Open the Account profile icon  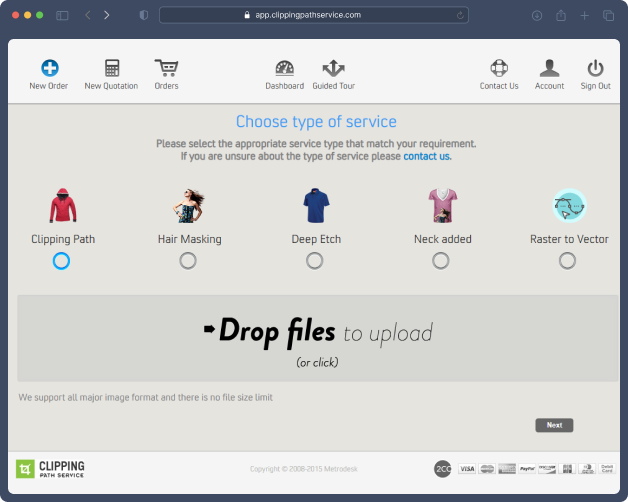549,69
